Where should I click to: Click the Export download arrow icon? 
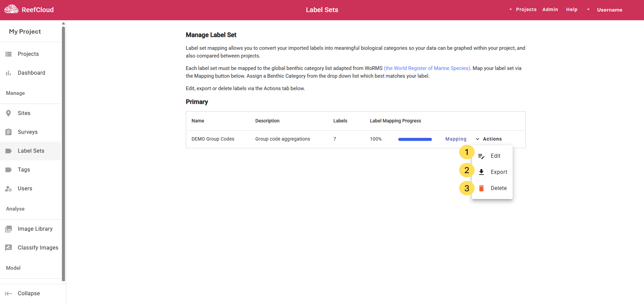point(481,172)
